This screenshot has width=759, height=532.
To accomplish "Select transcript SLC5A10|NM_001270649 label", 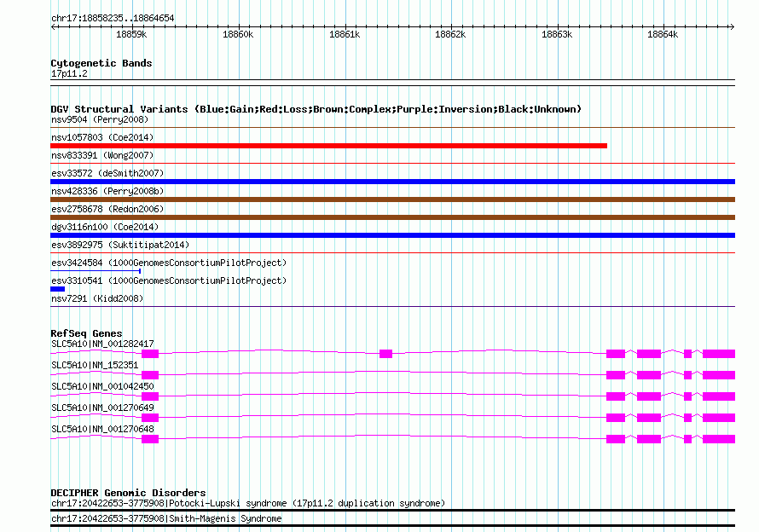I will pos(102,408).
